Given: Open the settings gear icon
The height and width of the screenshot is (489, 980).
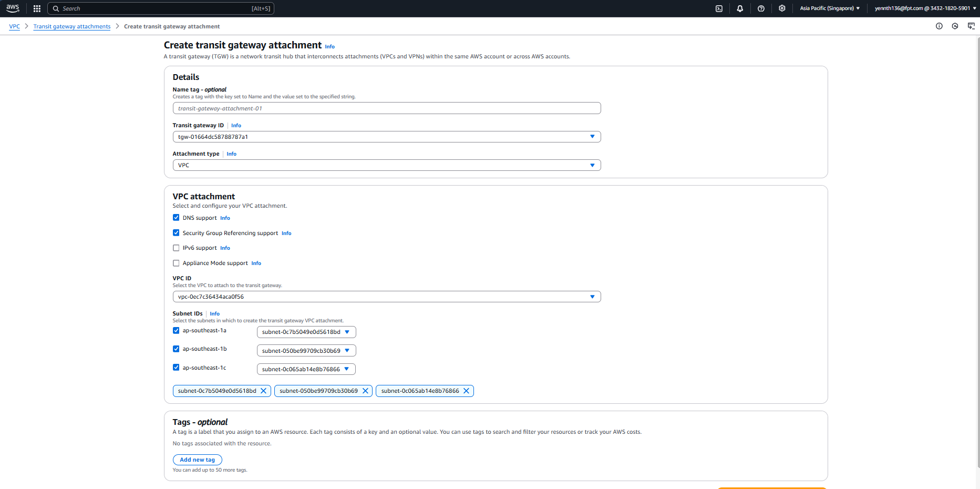Looking at the screenshot, I should [782, 8].
